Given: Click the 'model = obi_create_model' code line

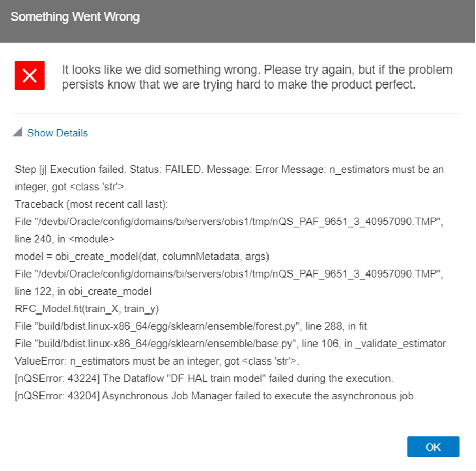Looking at the screenshot, I should [142, 257].
